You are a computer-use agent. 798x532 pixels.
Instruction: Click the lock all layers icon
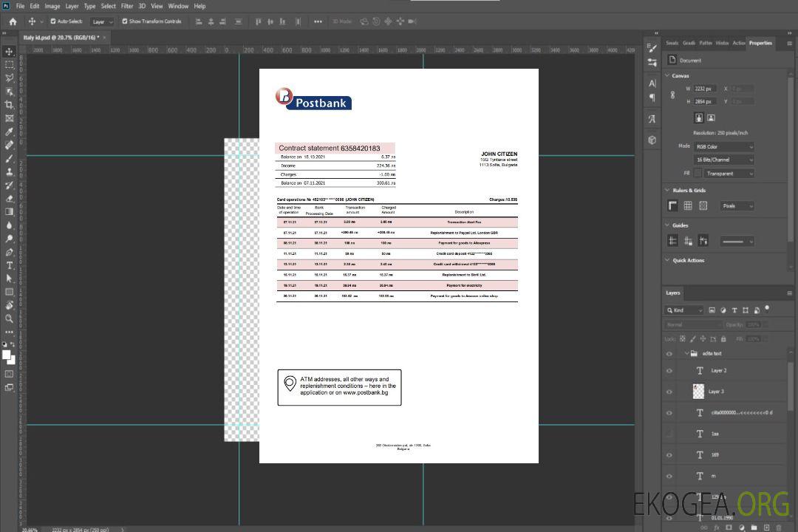[x=723, y=338]
